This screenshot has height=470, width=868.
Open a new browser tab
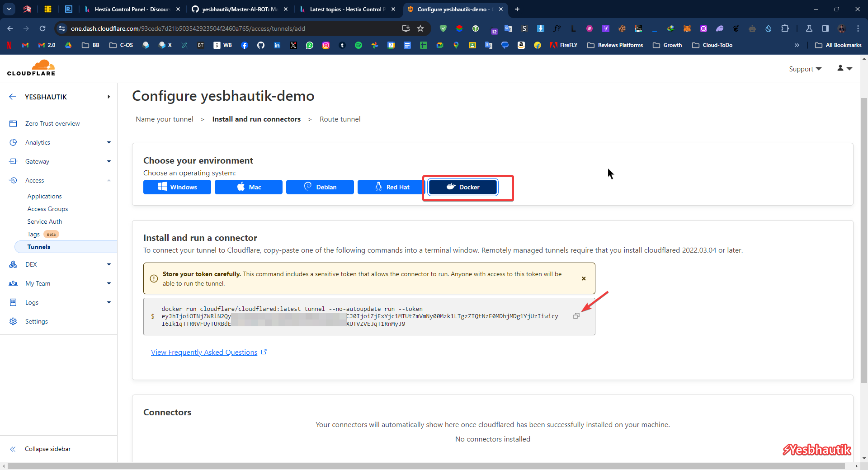click(517, 9)
